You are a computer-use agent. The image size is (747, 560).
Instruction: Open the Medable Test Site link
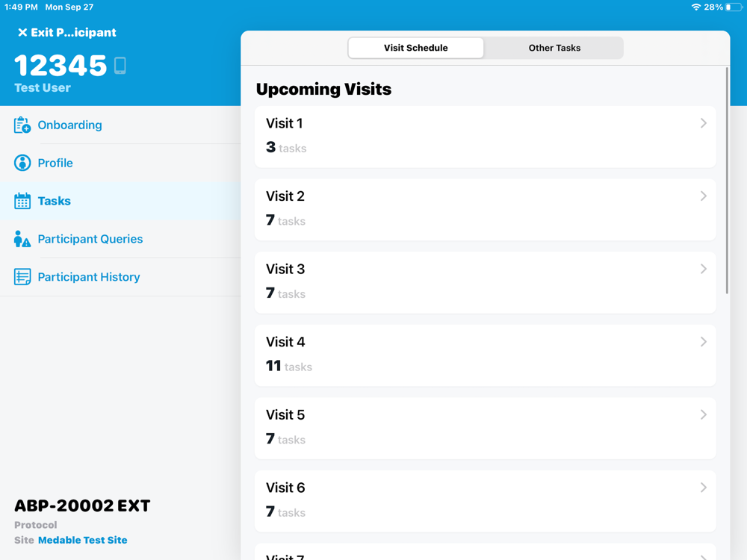tap(82, 540)
